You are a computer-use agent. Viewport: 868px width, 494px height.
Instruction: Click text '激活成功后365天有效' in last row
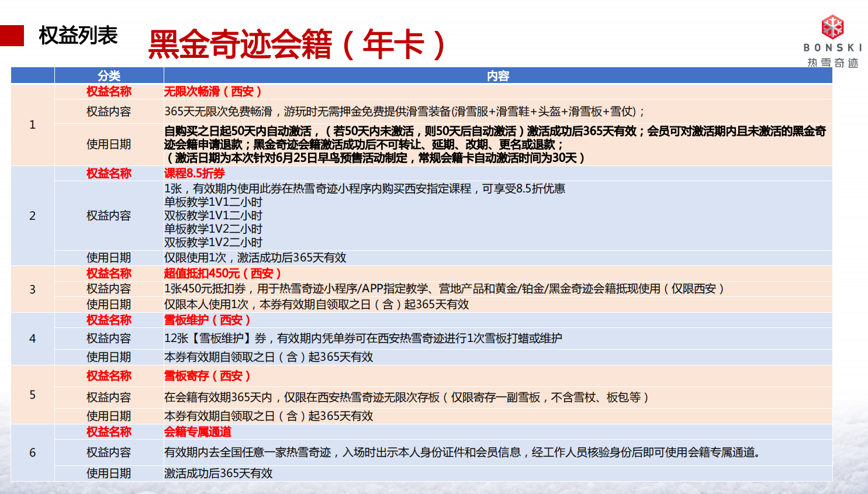pyautogui.click(x=219, y=474)
